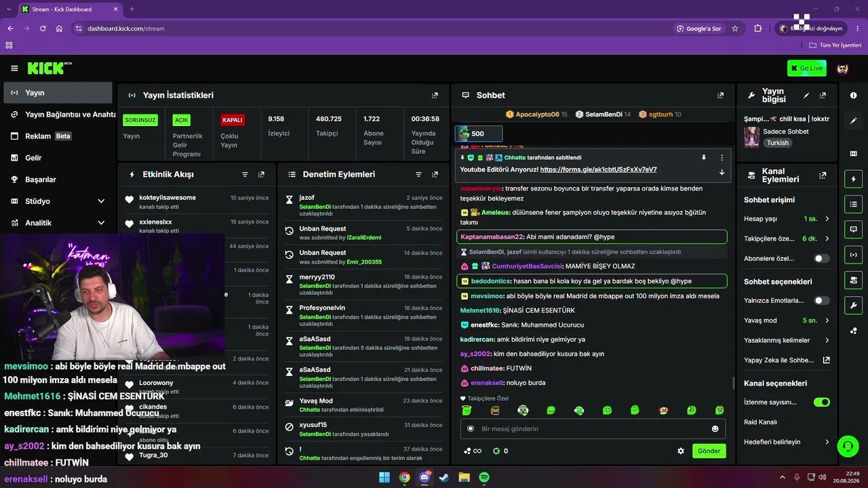The width and height of the screenshot is (868, 488).
Task: Expand the Analitik sidebar section
Action: click(x=58, y=223)
